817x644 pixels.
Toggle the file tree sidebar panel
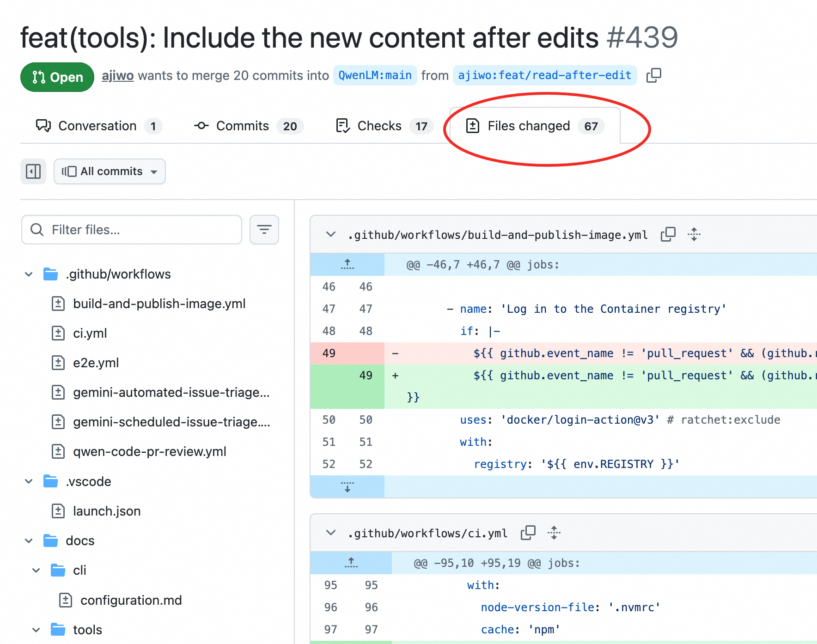(x=33, y=171)
